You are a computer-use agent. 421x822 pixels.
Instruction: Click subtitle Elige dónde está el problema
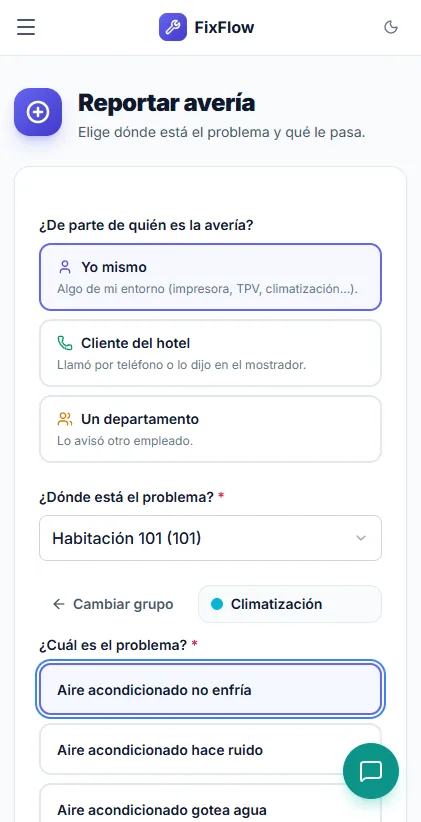[222, 133]
